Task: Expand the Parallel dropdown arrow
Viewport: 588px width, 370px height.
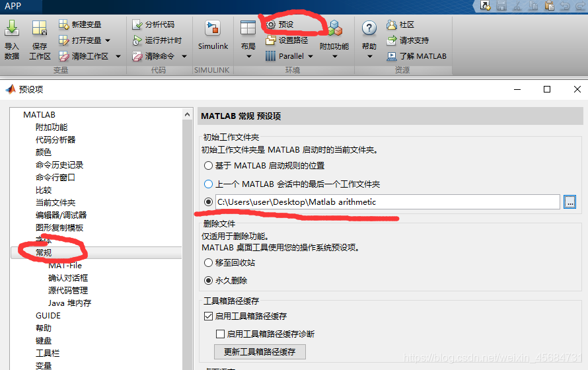Action: [x=311, y=57]
